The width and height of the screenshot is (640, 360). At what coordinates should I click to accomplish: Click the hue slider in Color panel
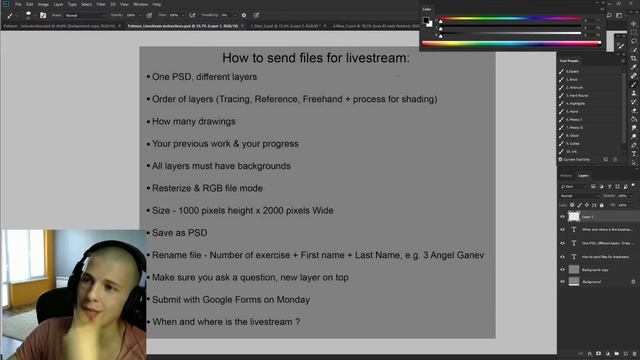pos(510,18)
